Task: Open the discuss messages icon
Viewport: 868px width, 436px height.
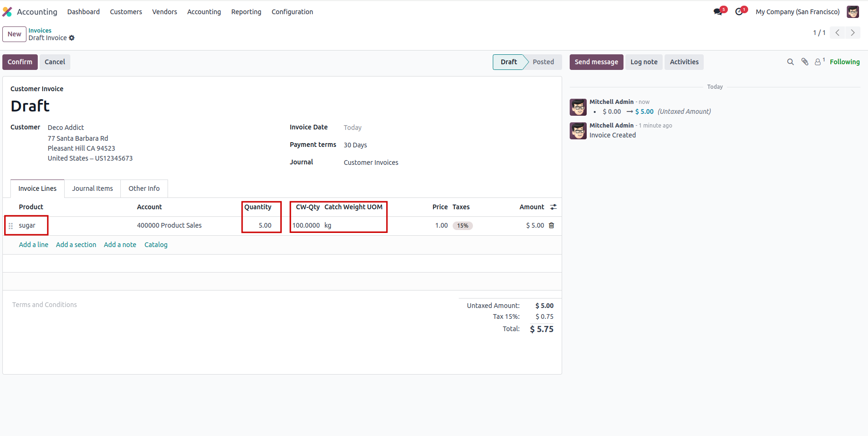Action: [x=718, y=12]
